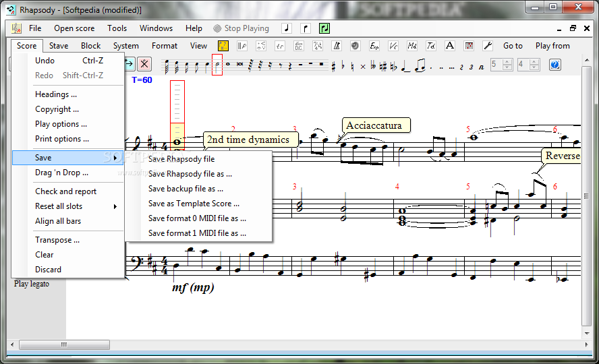Select the tied note icon
This screenshot has width=599, height=364.
coord(405,65)
